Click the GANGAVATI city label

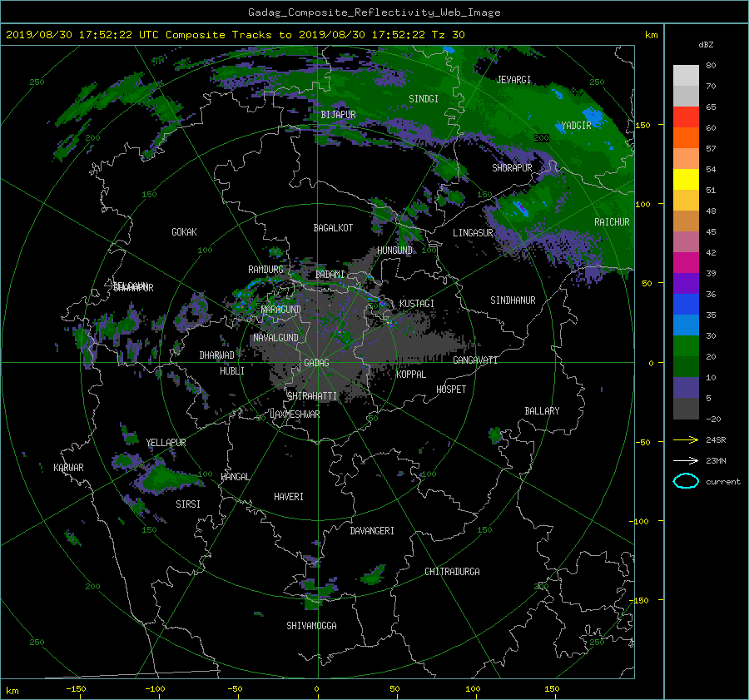475,360
